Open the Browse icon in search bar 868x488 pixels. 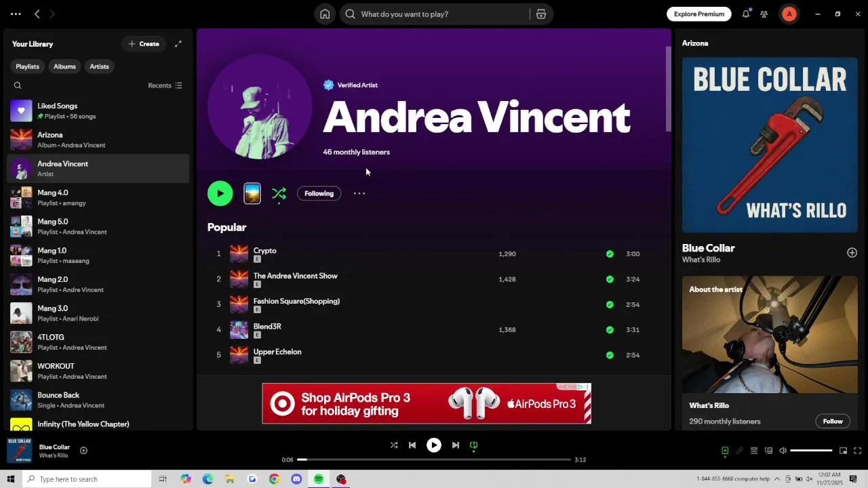541,14
